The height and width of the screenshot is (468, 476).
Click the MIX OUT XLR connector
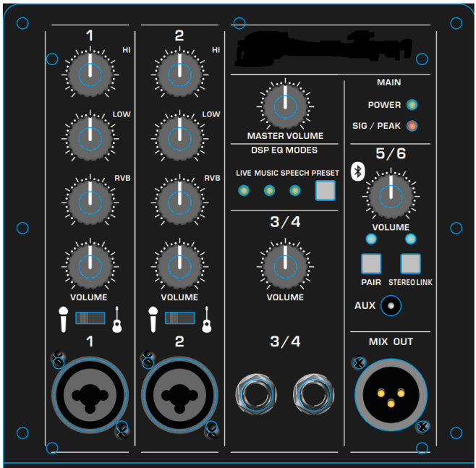pos(390,395)
